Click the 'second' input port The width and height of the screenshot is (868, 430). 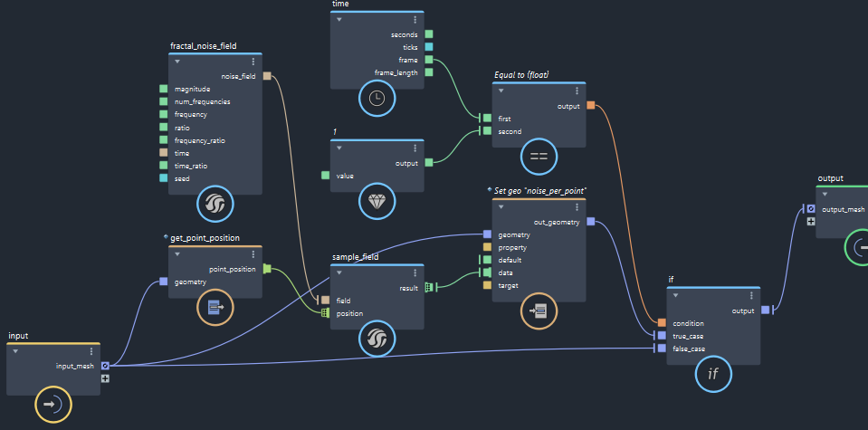pyautogui.click(x=487, y=131)
